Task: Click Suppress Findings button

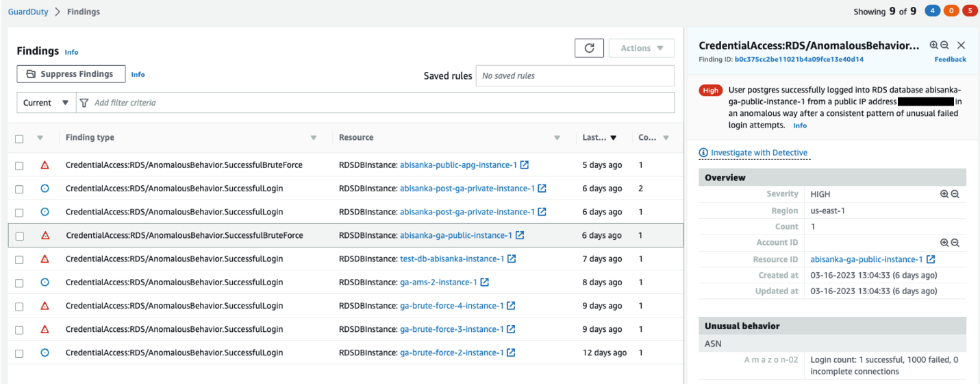Action: (71, 74)
